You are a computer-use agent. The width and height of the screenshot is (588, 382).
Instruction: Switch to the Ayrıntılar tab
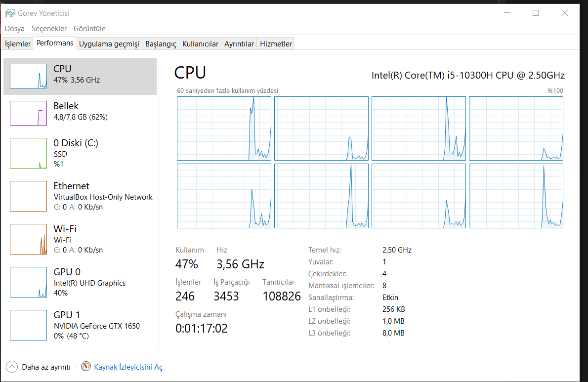239,44
